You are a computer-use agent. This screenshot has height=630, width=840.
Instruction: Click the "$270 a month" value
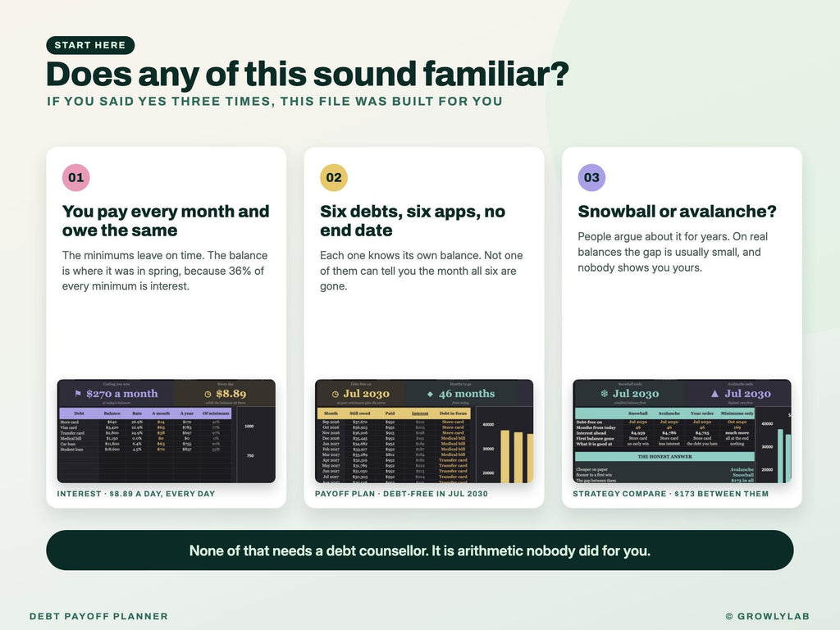point(122,394)
